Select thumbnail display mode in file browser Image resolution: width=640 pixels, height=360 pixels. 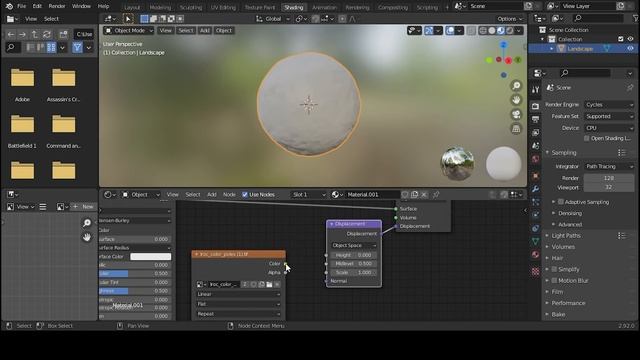pos(51,48)
